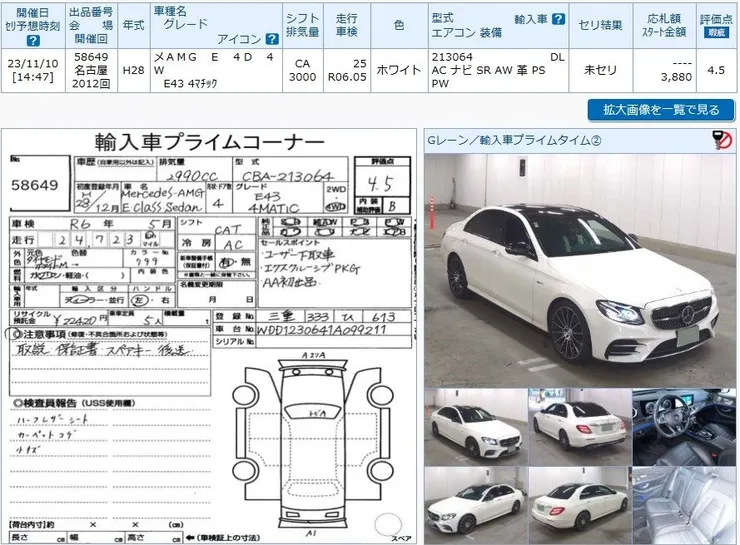Click the no-key icon in lane header
Viewport: 740px width, 545px height.
[722, 140]
